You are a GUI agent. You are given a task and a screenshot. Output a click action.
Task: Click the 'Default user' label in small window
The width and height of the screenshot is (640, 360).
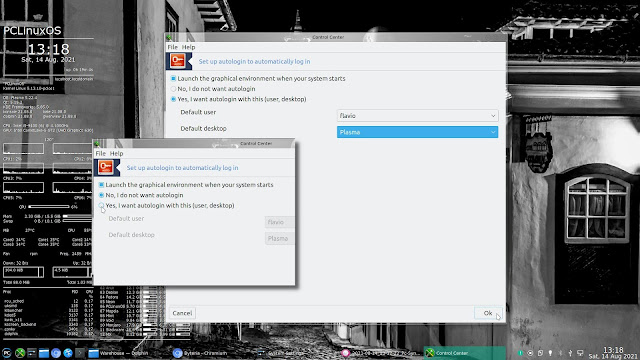[126, 218]
